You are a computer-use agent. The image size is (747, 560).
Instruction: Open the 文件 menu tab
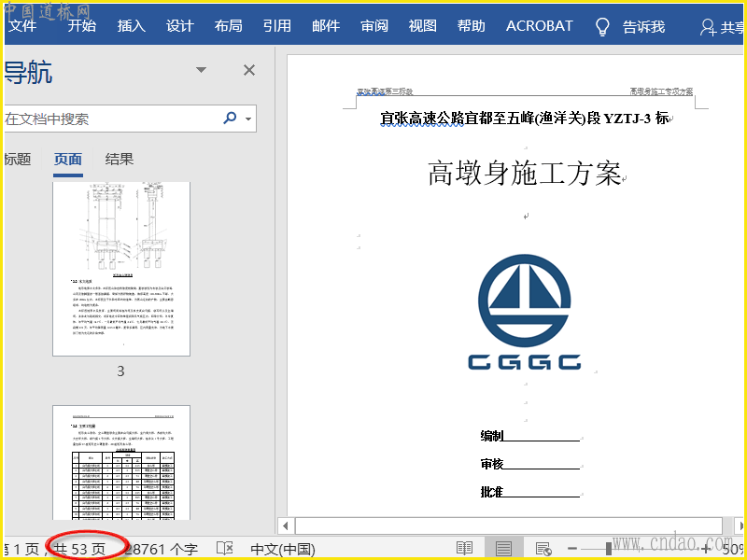click(x=21, y=26)
